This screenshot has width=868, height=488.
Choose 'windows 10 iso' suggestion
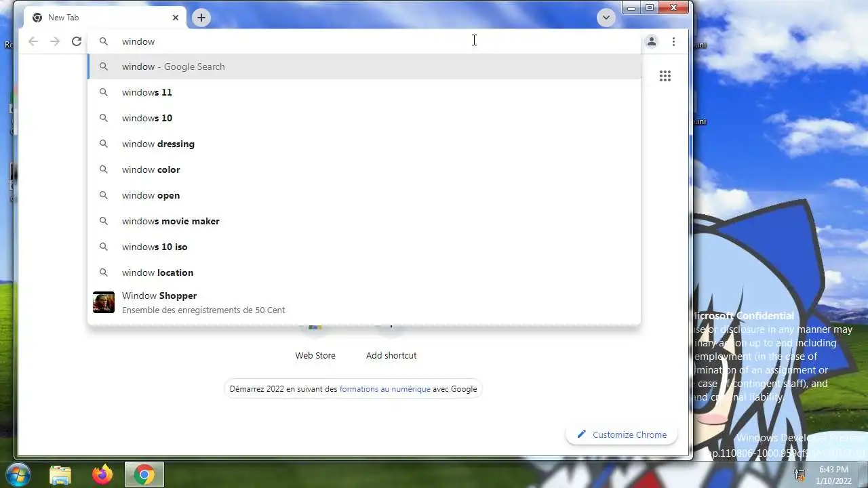[x=364, y=247]
